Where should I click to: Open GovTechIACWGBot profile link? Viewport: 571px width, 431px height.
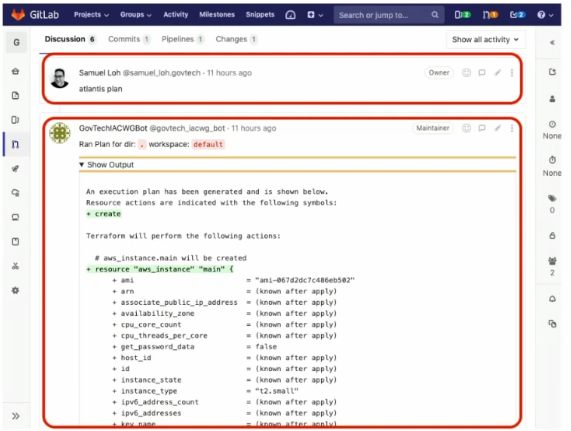pyautogui.click(x=113, y=128)
